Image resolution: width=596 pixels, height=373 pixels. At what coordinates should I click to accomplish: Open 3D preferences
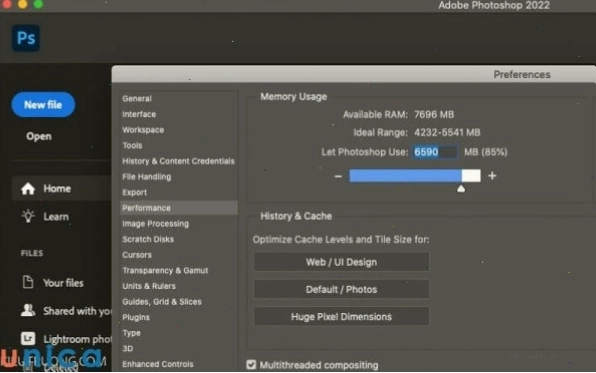[127, 348]
